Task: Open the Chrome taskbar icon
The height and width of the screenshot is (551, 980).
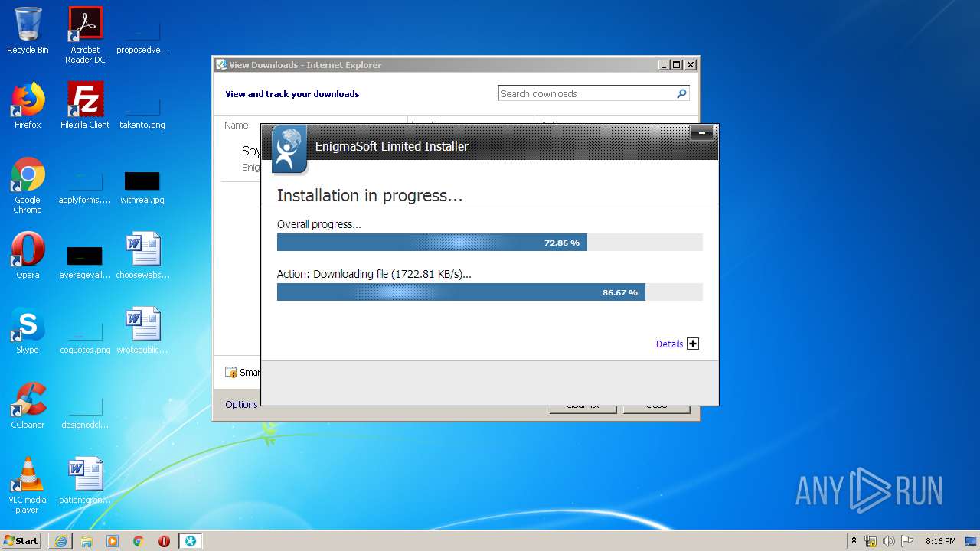Action: coord(139,541)
